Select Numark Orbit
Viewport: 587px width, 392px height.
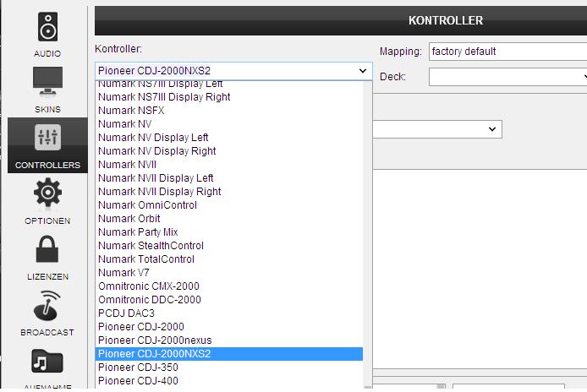[x=229, y=219]
